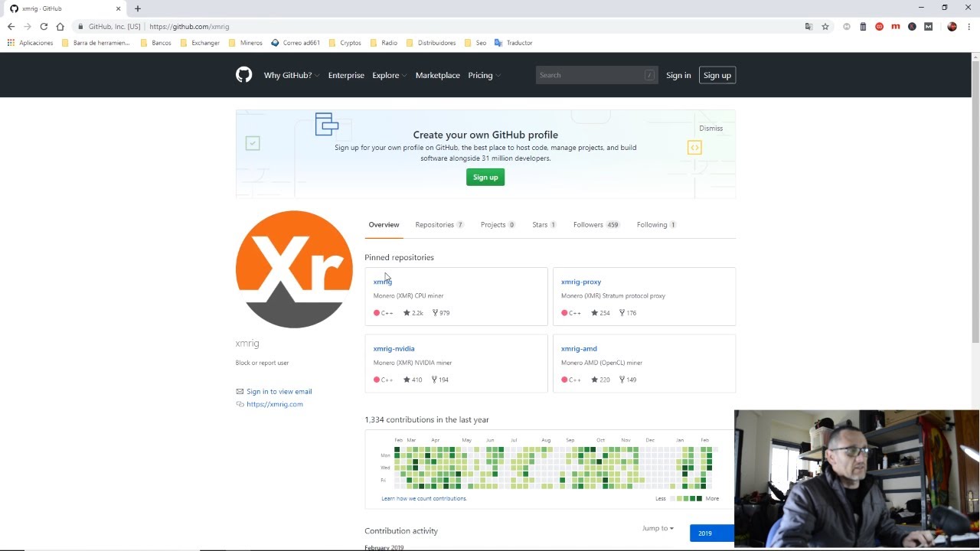Click the browser address bar URL
Image resolution: width=980 pixels, height=551 pixels.
pyautogui.click(x=189, y=26)
